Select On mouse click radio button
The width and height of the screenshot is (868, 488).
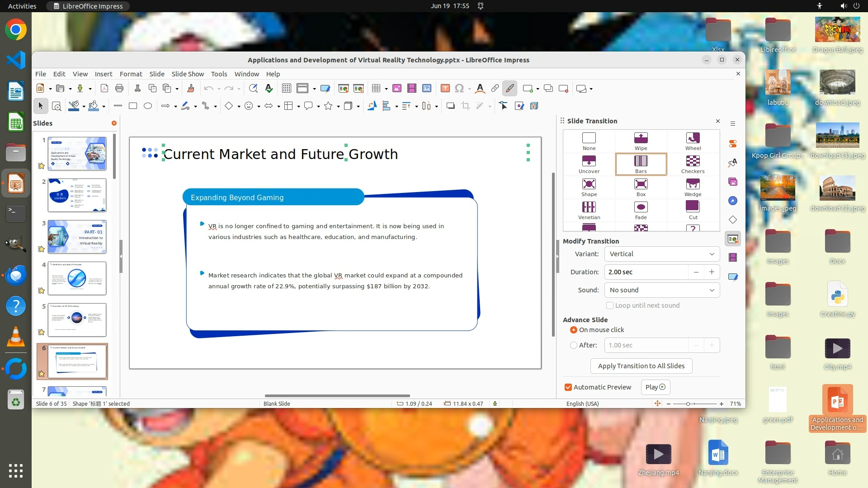(574, 330)
